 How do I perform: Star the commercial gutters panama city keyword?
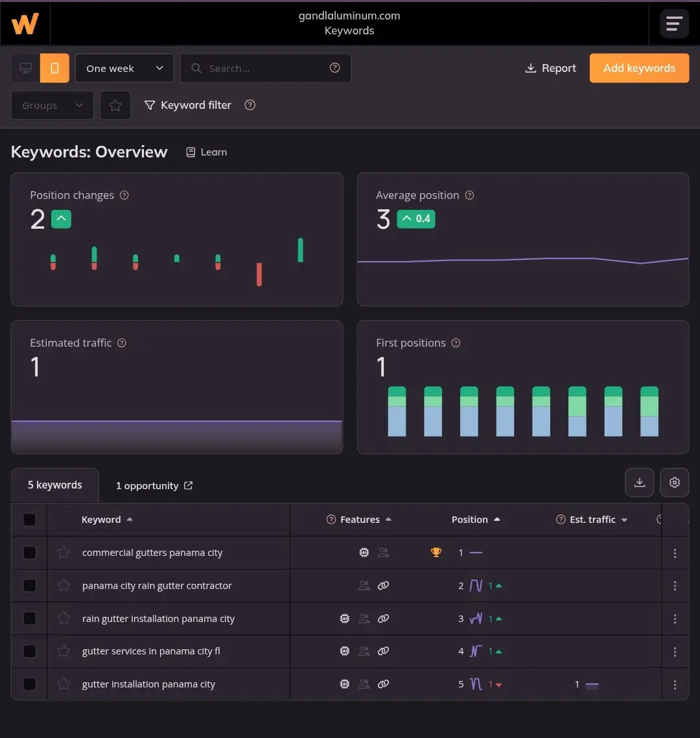[64, 553]
